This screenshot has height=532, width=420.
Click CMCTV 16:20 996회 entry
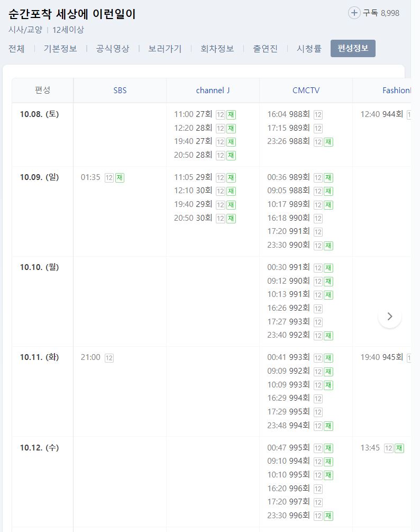(295, 489)
